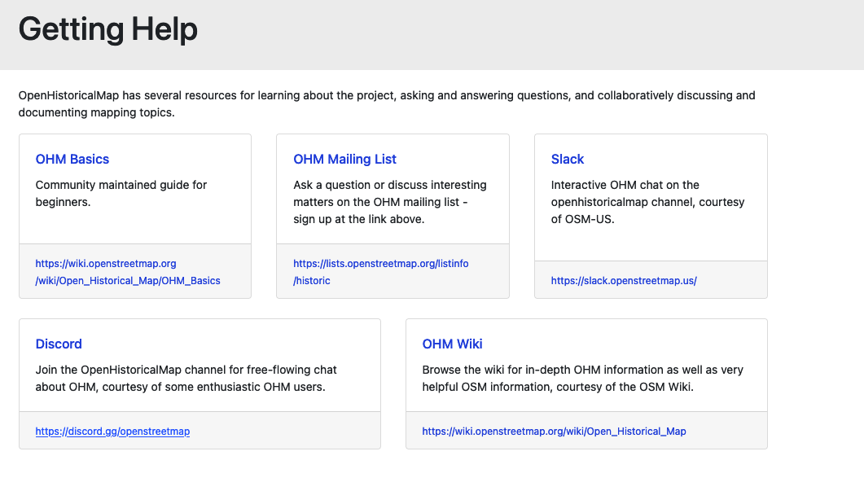Follow the Open_Historical_Map/OHM_Basics wiki URL
The image size is (864, 504).
coord(127,273)
